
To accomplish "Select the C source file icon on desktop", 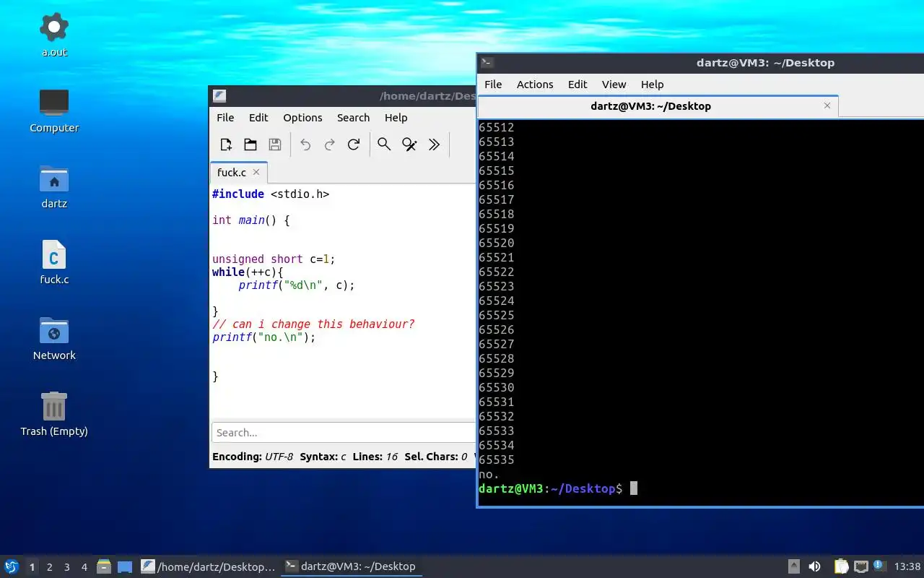I will [54, 254].
